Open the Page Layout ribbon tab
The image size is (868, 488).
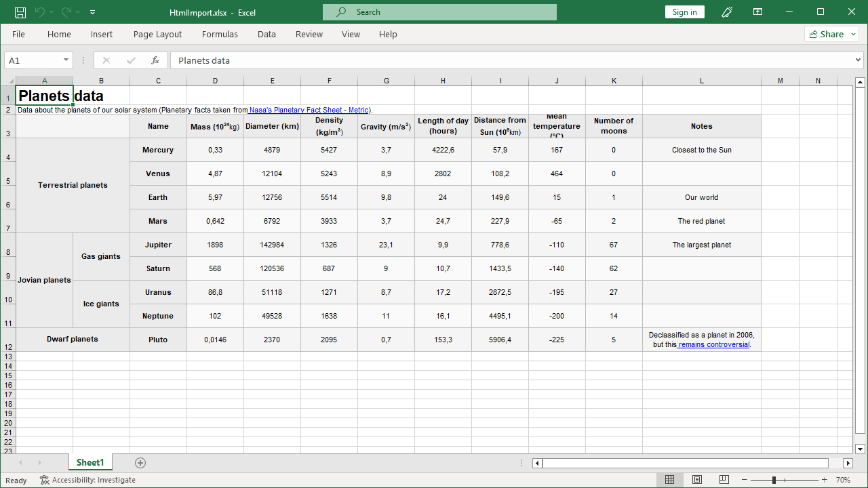(x=157, y=35)
